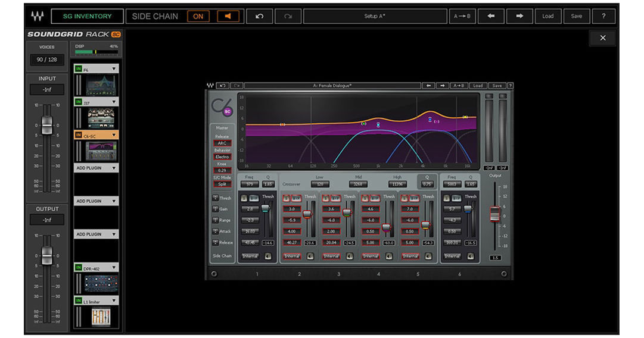Load next rack preset with right arrow
This screenshot has height=338, width=644.
519,17
